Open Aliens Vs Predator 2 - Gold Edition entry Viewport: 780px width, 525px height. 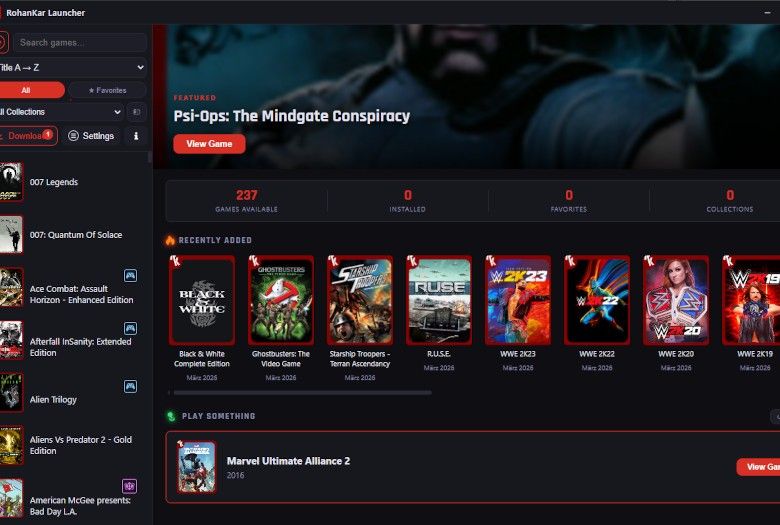[68, 445]
